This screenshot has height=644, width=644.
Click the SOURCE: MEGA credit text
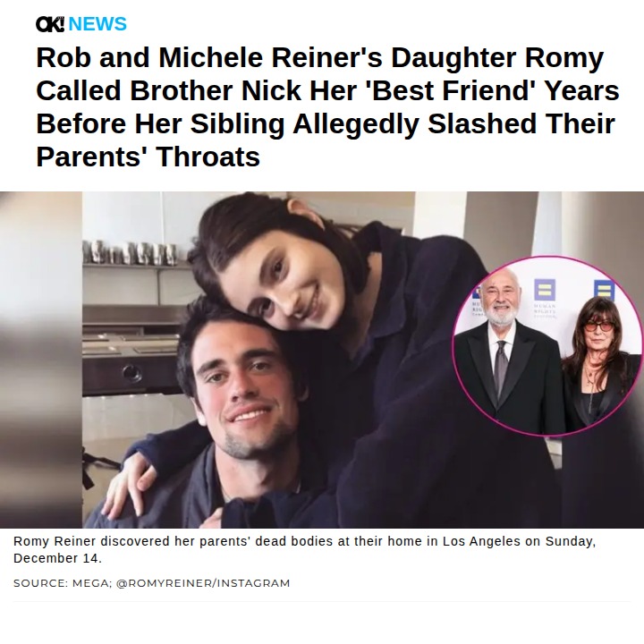coord(60,583)
